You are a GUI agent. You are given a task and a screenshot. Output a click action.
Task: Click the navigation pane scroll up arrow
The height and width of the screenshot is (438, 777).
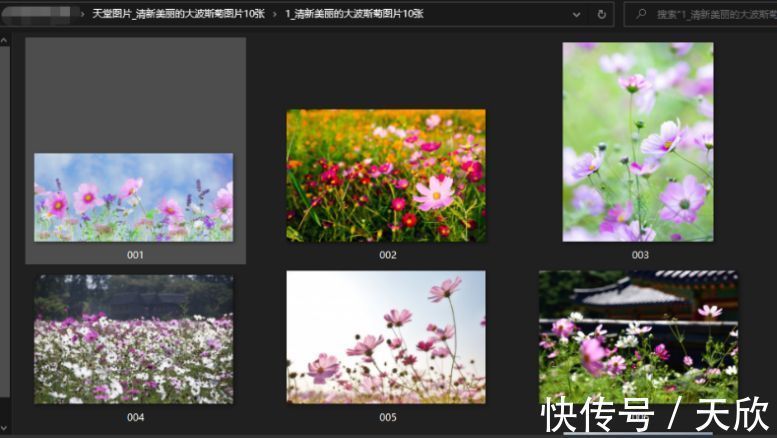(4, 41)
